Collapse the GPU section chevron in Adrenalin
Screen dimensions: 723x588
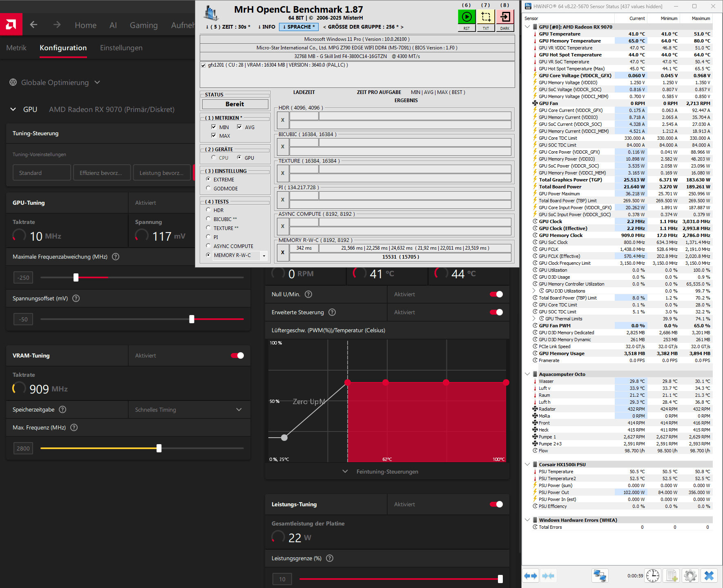click(x=13, y=109)
